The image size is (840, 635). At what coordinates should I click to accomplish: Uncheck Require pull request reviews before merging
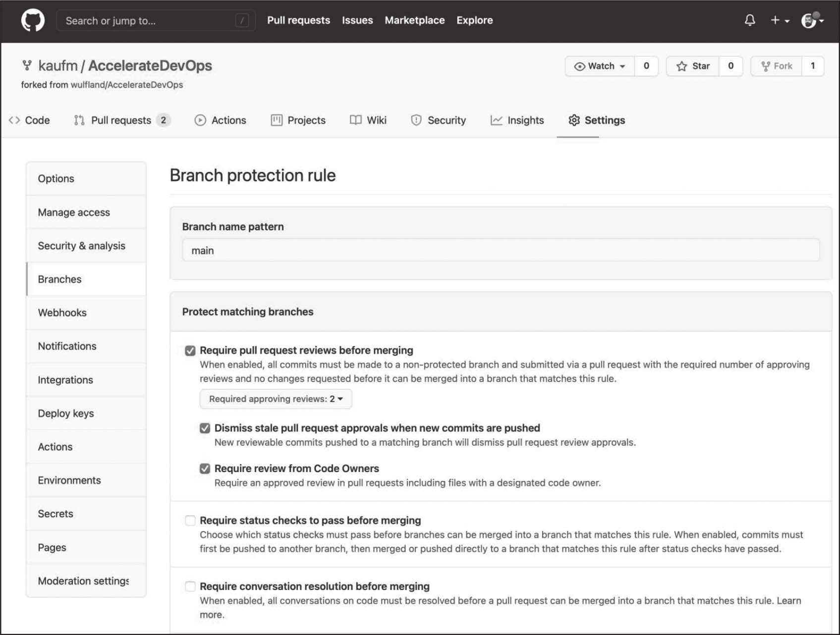pyautogui.click(x=190, y=351)
